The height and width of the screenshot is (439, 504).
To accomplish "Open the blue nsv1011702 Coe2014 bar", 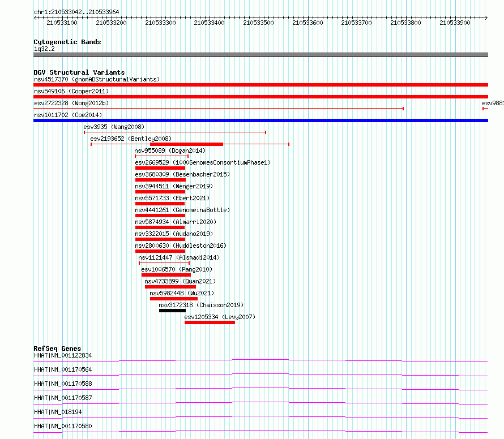I will (260, 120).
